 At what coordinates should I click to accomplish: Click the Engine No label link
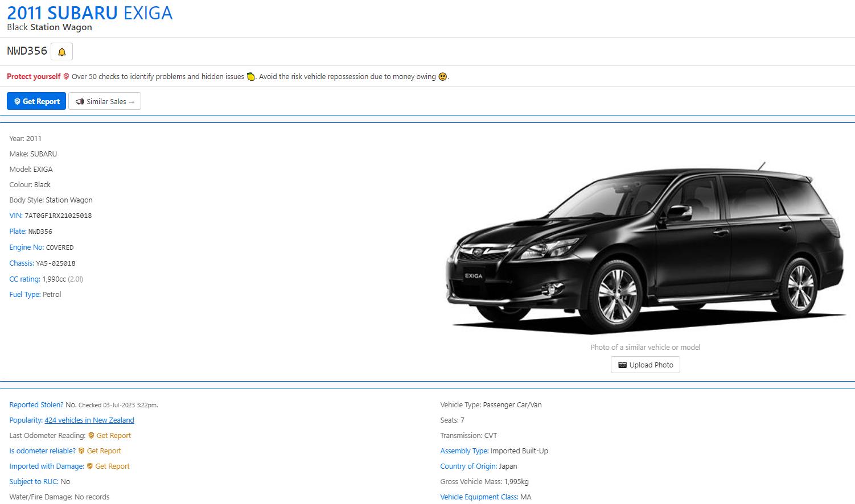tap(26, 247)
